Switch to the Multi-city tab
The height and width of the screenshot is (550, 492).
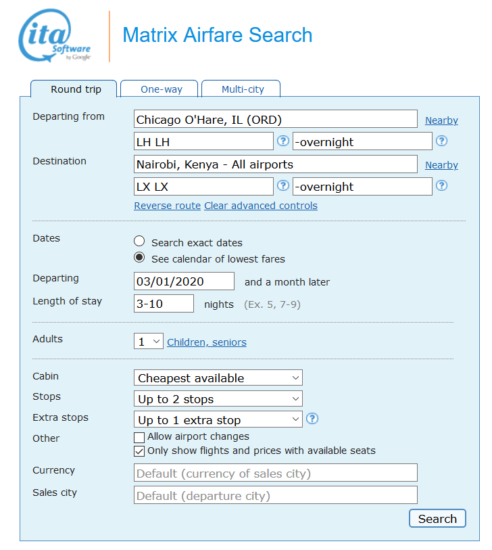pyautogui.click(x=241, y=89)
